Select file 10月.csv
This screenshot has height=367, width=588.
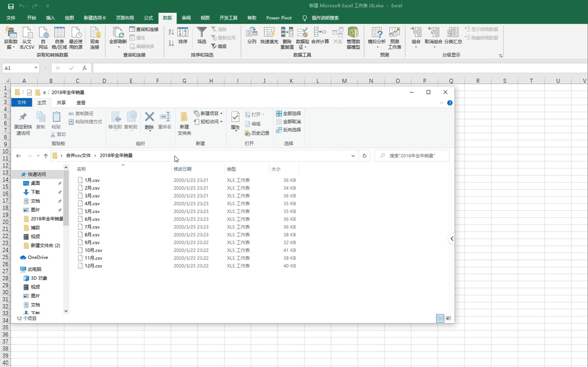93,250
